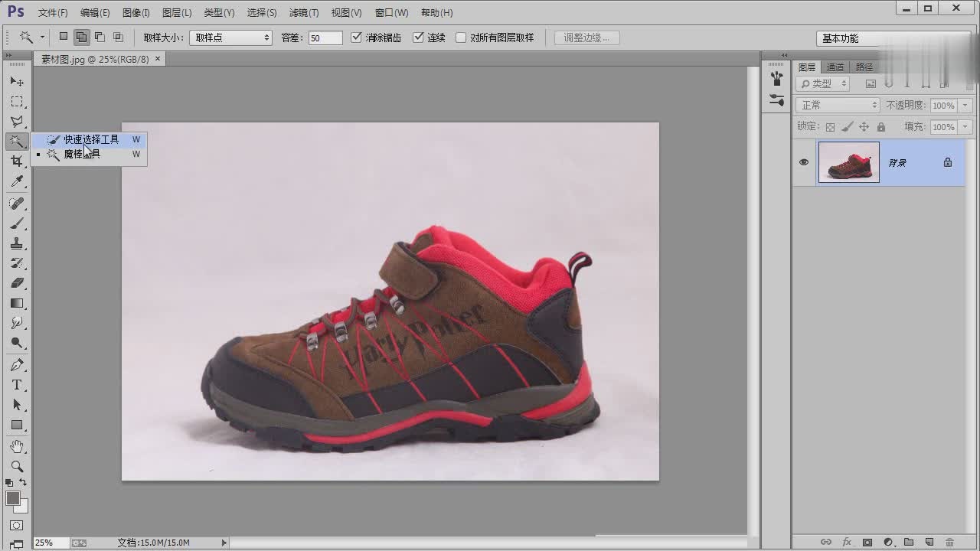980x551 pixels.
Task: Choose 快速选择工具 from the flyout
Action: (x=89, y=139)
